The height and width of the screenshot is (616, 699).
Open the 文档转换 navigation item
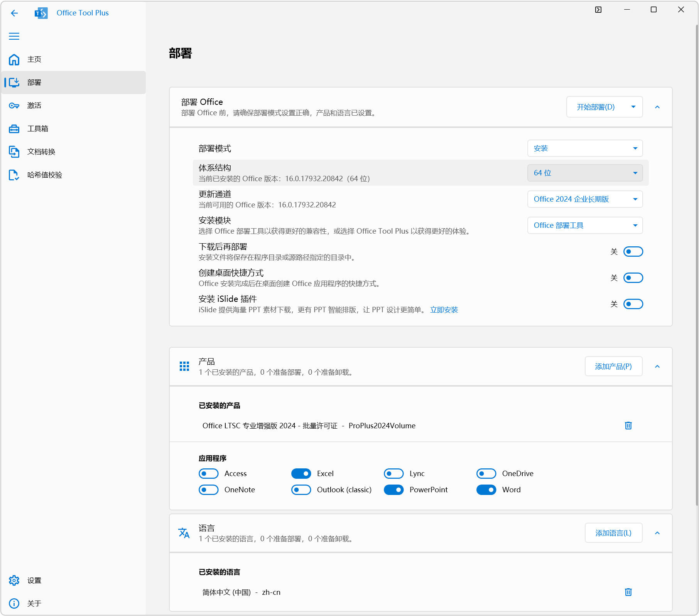coord(73,152)
